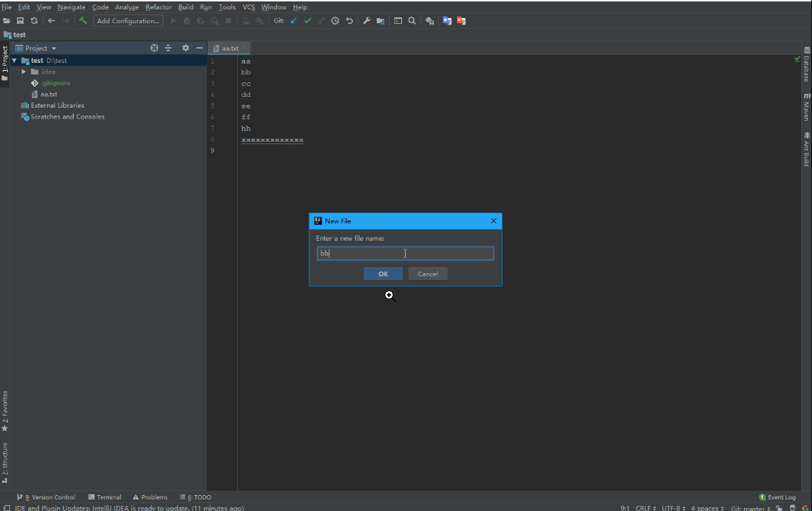Click the Synchronize refresh icon in toolbar
The width and height of the screenshot is (812, 511).
tap(34, 21)
